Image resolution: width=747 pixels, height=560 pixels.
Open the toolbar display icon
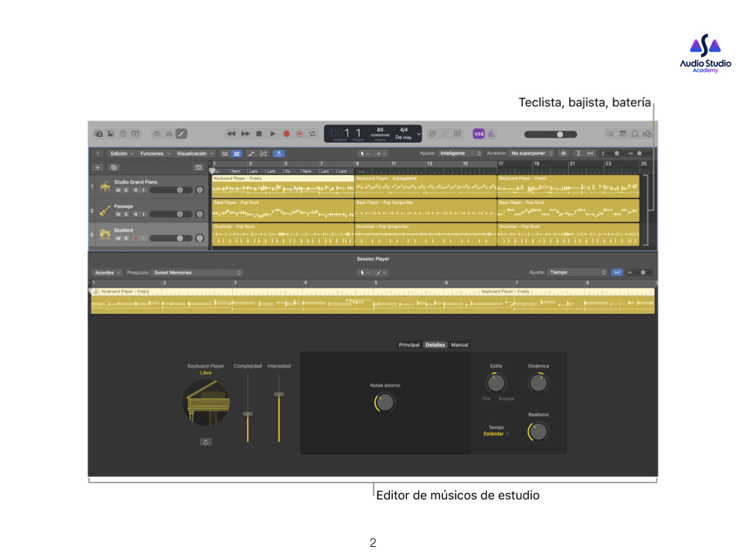135,134
